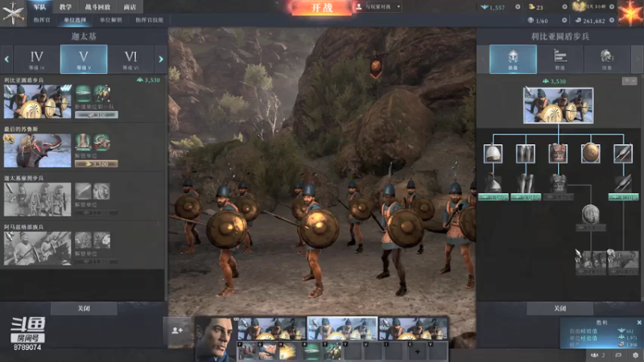Open the 信息 information tab
Image resolution: width=644 pixels, height=362 pixels.
click(x=607, y=59)
